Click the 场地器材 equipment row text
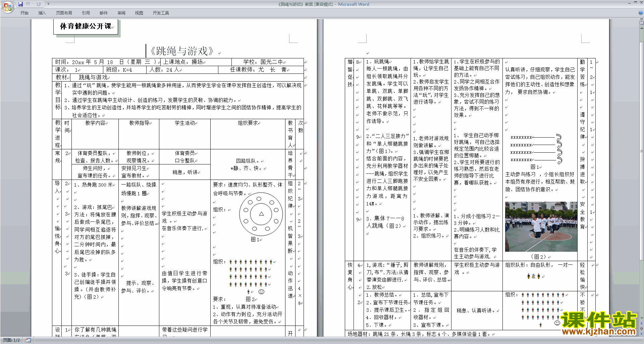 [x=419, y=334]
